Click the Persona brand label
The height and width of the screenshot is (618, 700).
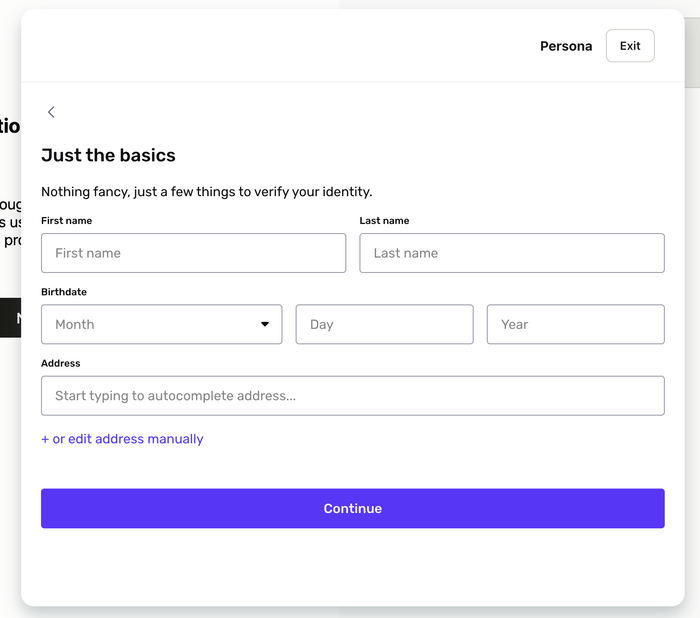pos(566,46)
